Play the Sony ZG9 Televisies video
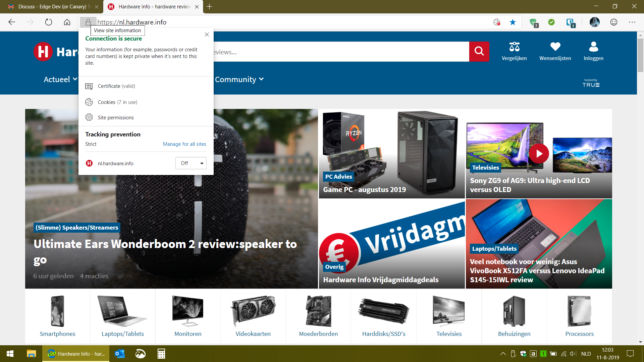The height and width of the screenshot is (362, 644). click(539, 154)
